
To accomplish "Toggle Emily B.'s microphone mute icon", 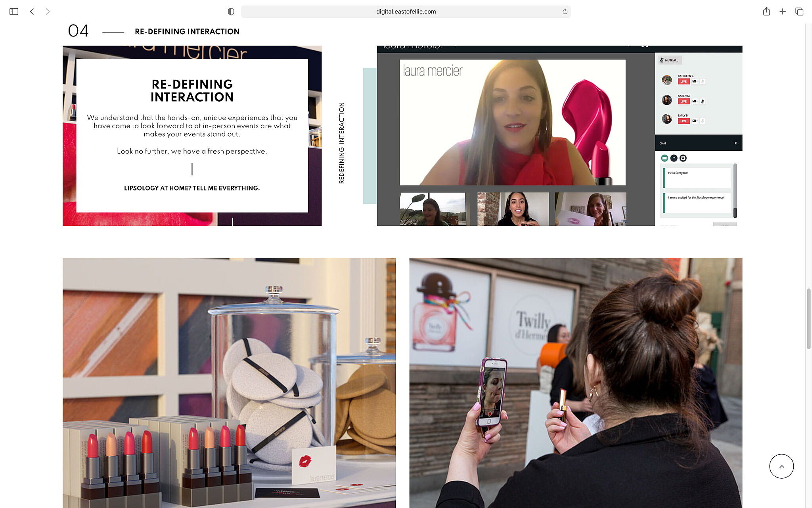I will tap(703, 121).
